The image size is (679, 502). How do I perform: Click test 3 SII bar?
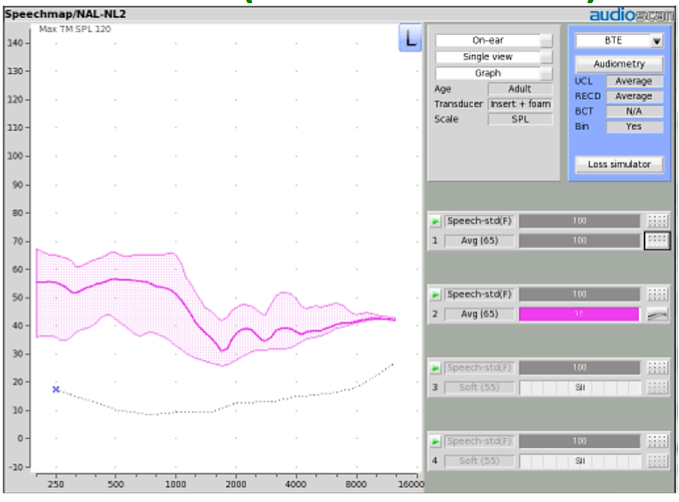coord(579,387)
